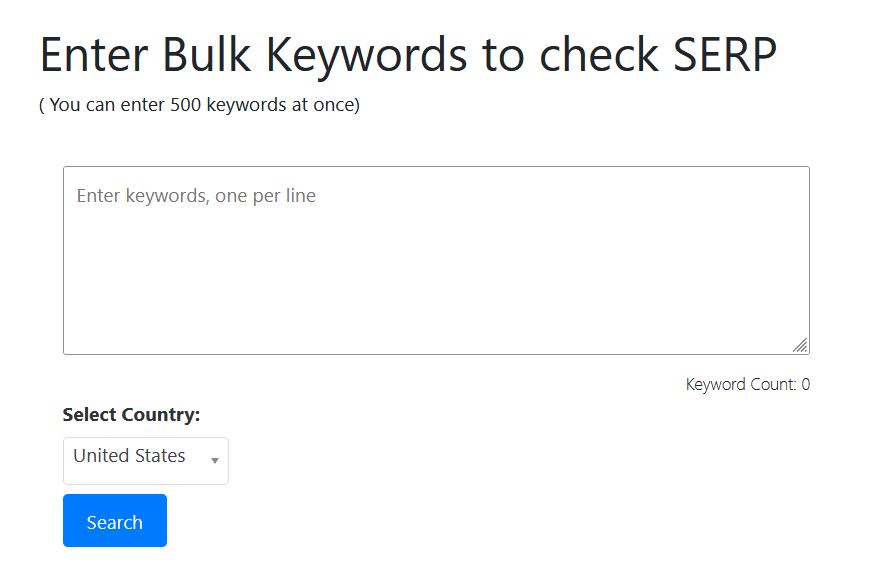Click the Select Country label
Viewport: 871px width, 567px height.
(x=131, y=415)
